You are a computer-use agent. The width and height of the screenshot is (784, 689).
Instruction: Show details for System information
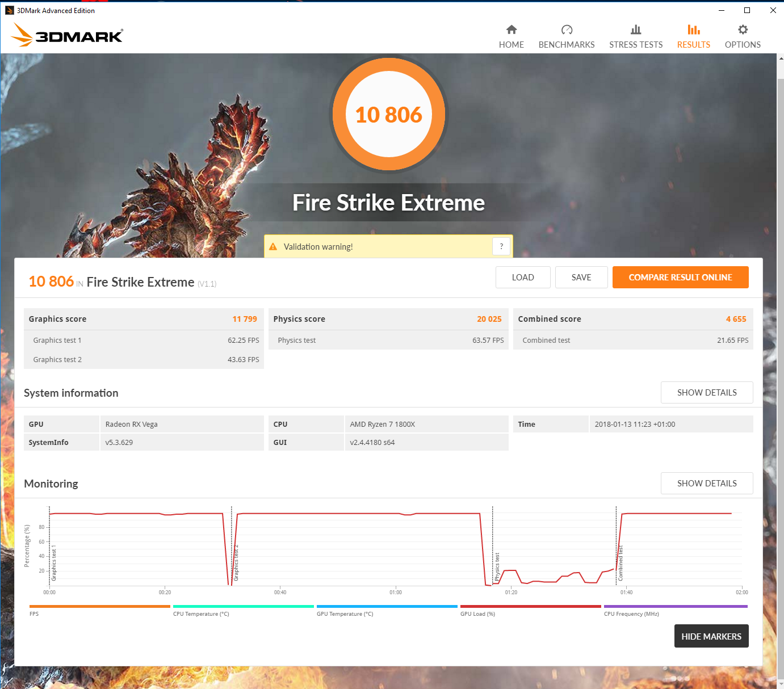(707, 393)
